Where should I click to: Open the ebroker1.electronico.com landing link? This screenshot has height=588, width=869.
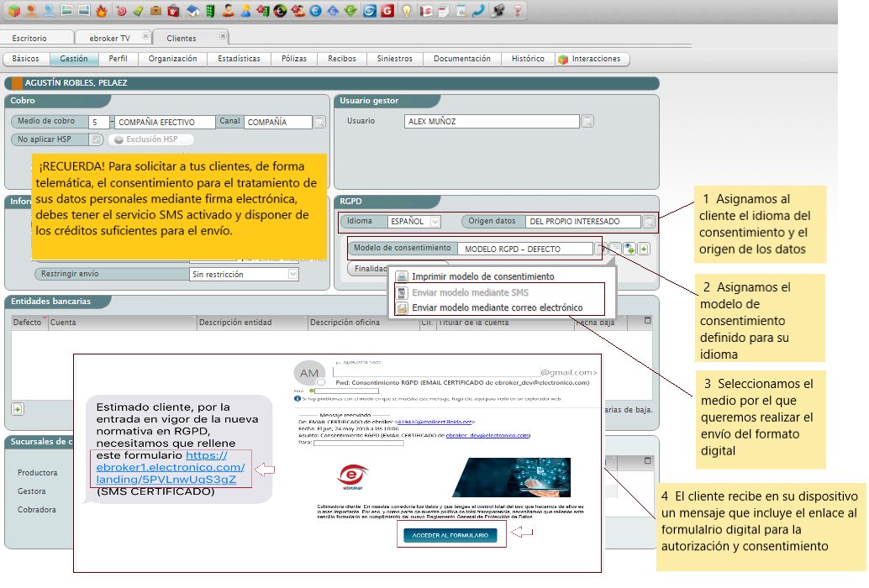click(x=171, y=467)
